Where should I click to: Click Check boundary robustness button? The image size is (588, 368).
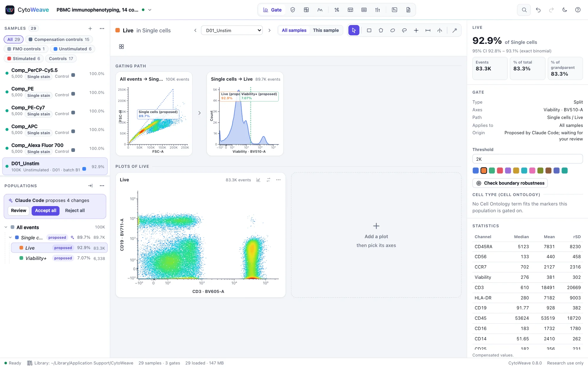(x=510, y=183)
